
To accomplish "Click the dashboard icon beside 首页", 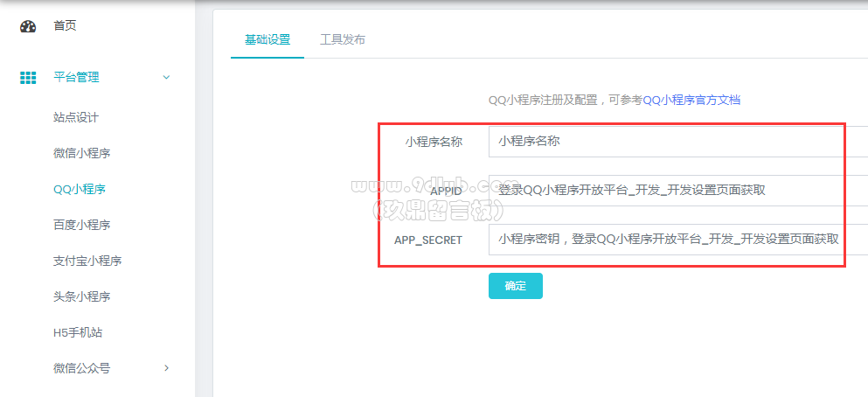I will [28, 26].
